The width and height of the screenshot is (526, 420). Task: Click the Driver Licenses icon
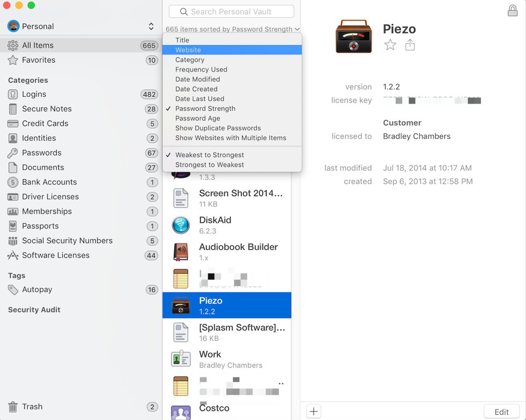(x=13, y=197)
